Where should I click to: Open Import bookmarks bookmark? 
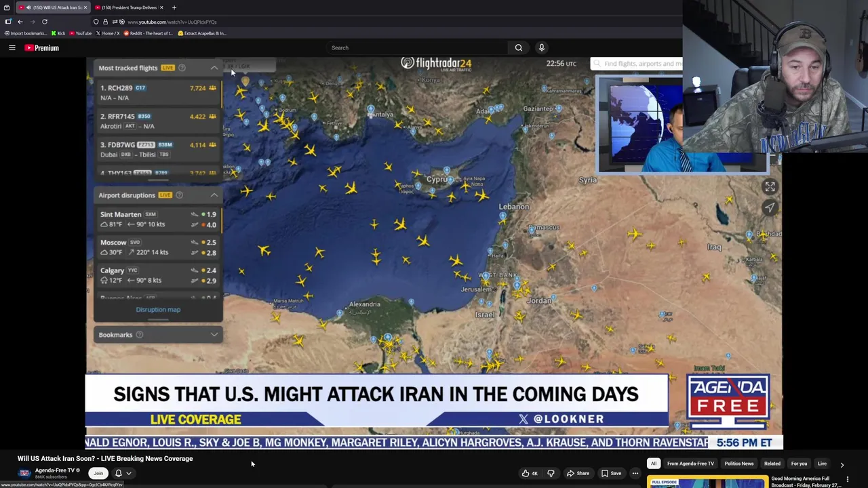tap(26, 33)
